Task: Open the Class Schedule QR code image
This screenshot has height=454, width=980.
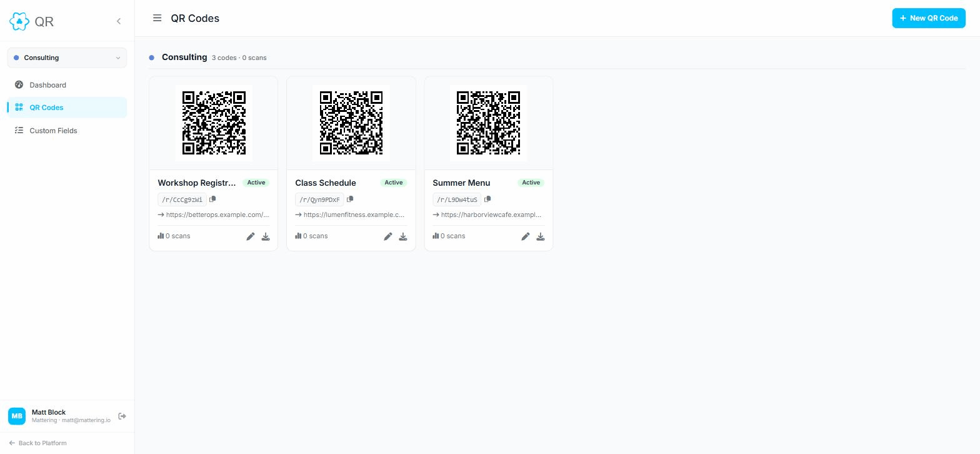Action: tap(351, 123)
